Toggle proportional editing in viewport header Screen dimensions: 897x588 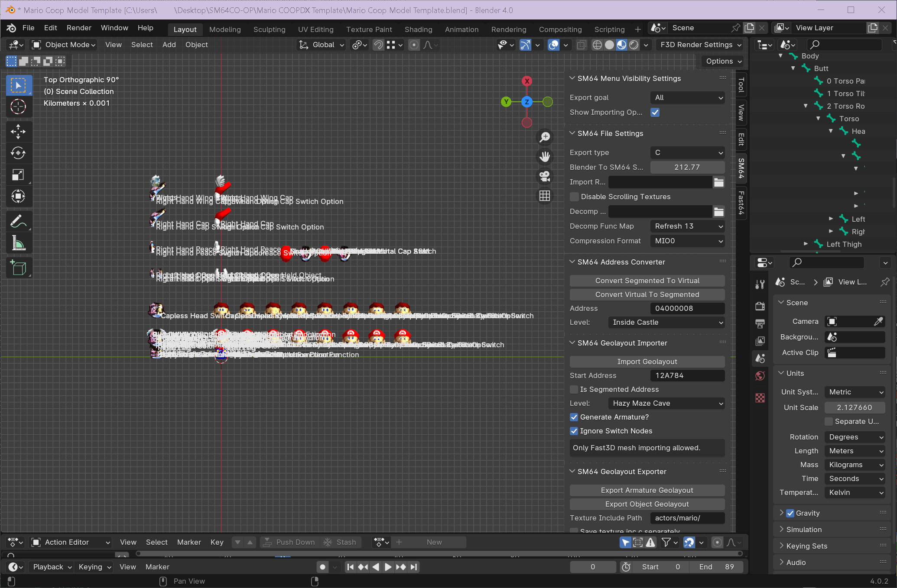(x=414, y=45)
